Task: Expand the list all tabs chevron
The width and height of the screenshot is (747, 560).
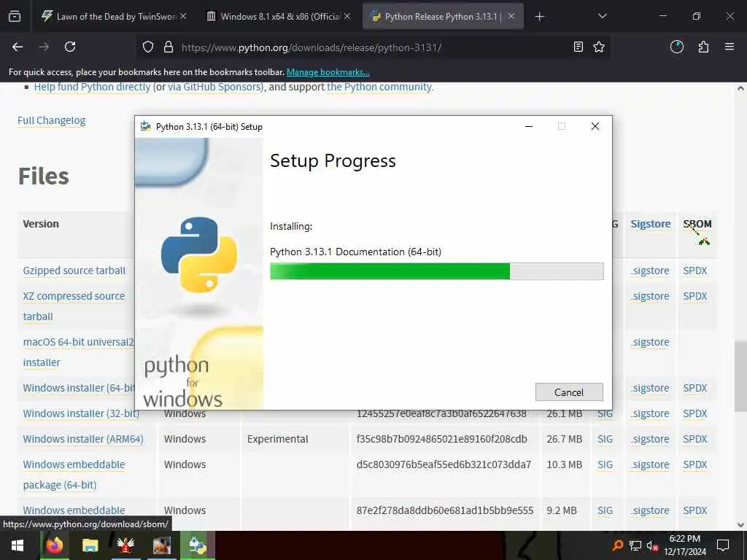Action: [602, 16]
